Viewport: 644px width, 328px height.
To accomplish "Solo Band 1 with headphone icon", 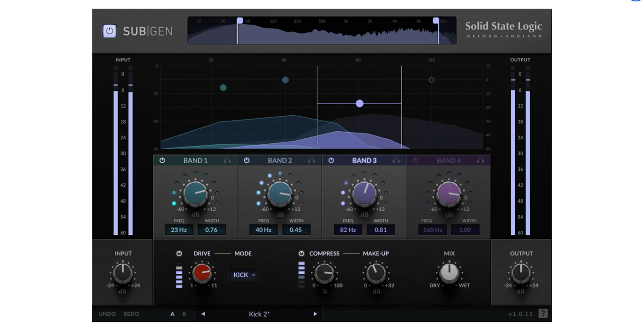I will click(227, 160).
